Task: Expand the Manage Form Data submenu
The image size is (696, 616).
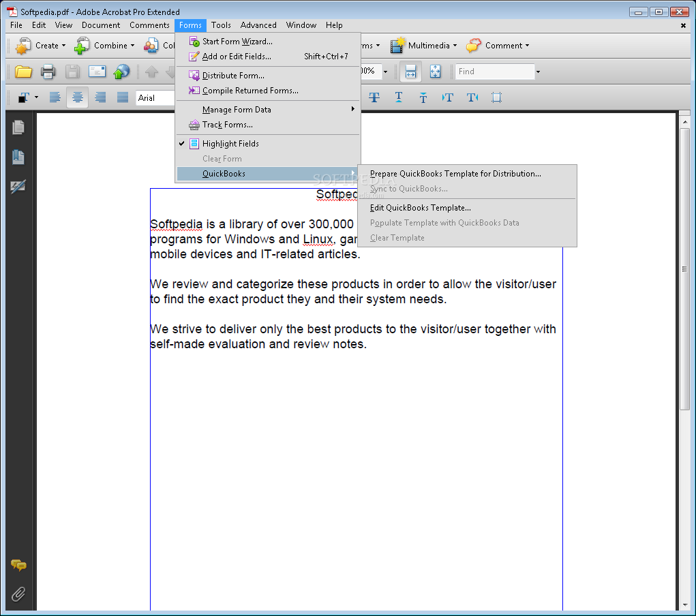Action: (x=268, y=110)
